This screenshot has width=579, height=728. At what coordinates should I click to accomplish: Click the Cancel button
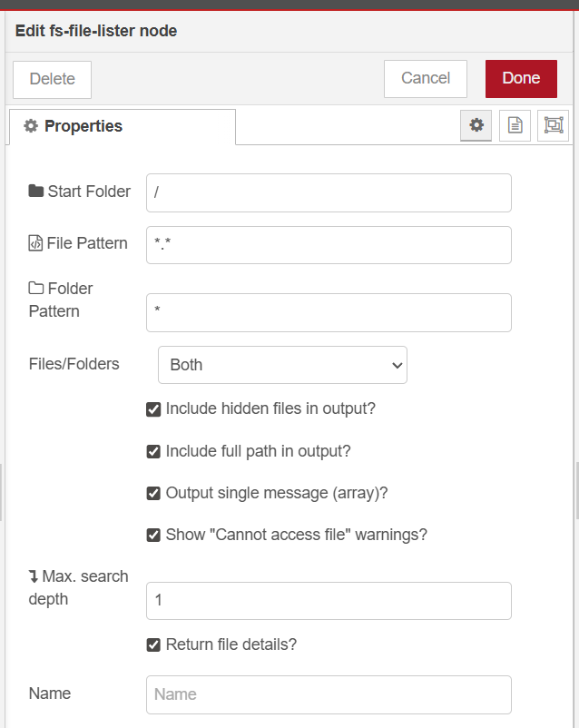click(425, 79)
